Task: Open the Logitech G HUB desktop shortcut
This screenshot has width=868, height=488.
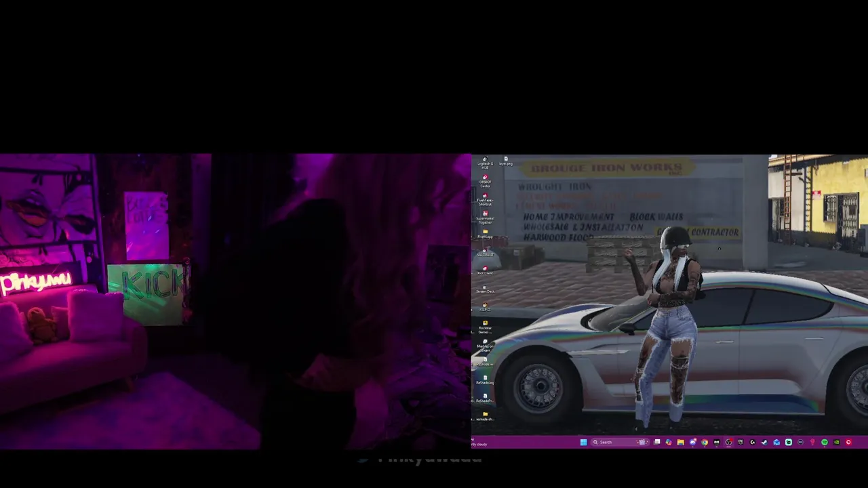Action: pyautogui.click(x=485, y=162)
